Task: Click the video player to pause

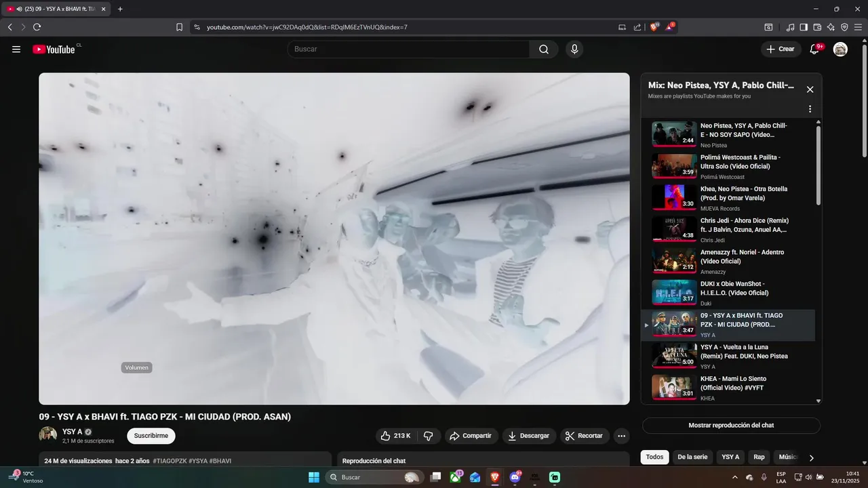Action: [334, 239]
